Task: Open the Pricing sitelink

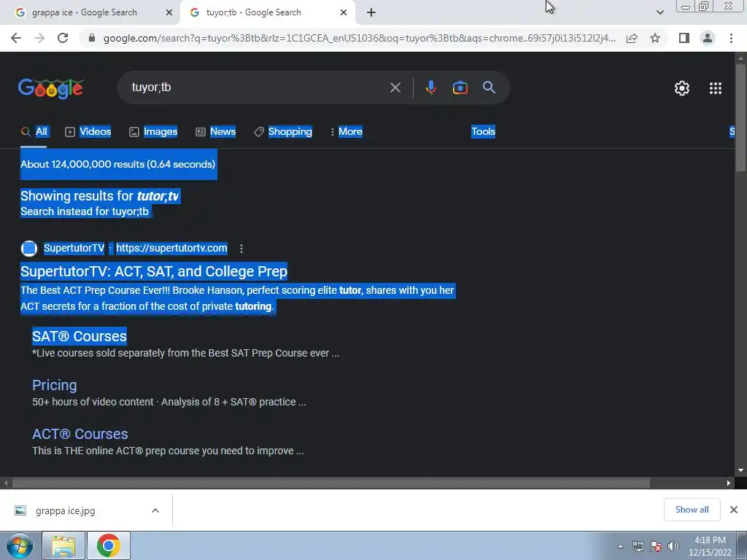Action: click(54, 385)
